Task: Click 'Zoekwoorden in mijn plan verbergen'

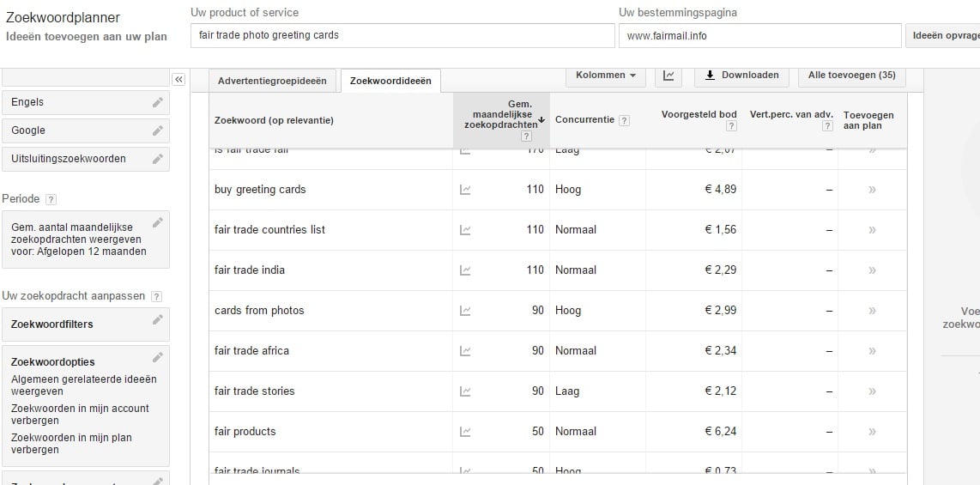Action: (x=71, y=444)
